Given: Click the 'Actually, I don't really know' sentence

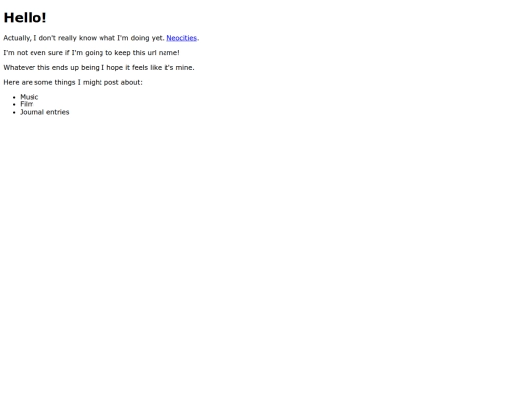Looking at the screenshot, I should (x=84, y=38).
